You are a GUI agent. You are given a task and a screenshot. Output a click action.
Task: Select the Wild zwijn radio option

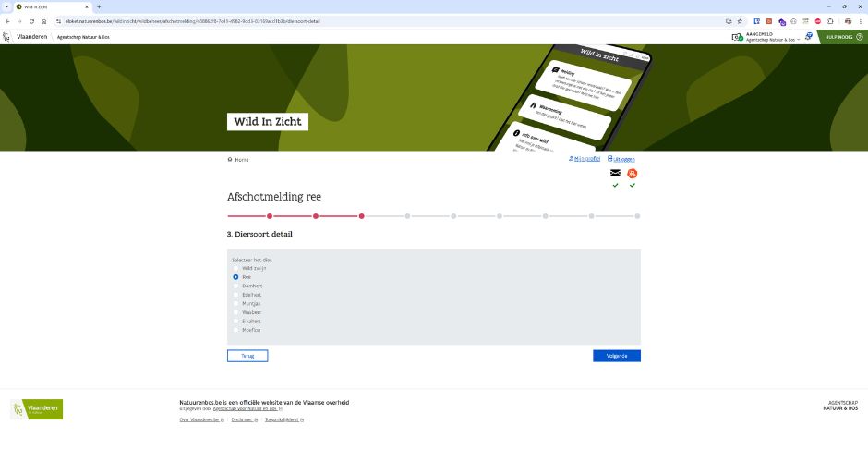(235, 268)
